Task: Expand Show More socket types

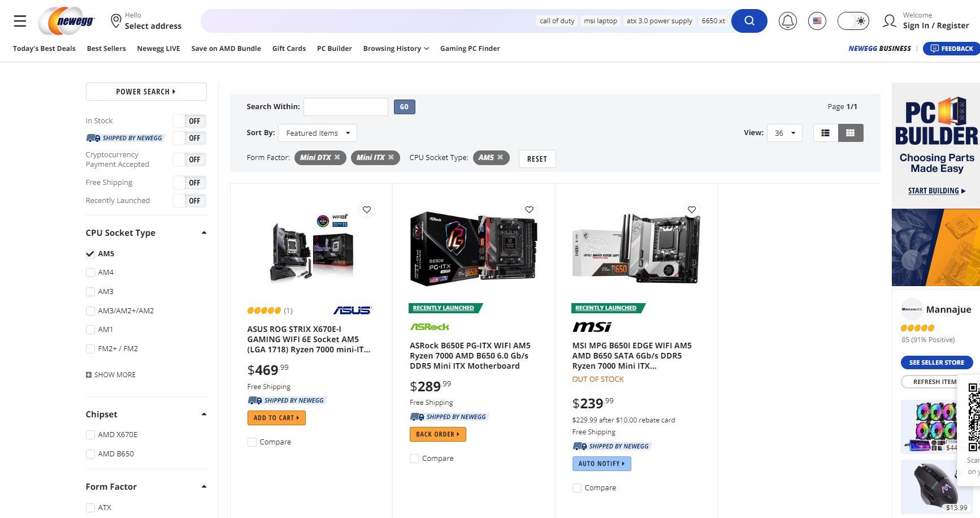Action: (111, 375)
